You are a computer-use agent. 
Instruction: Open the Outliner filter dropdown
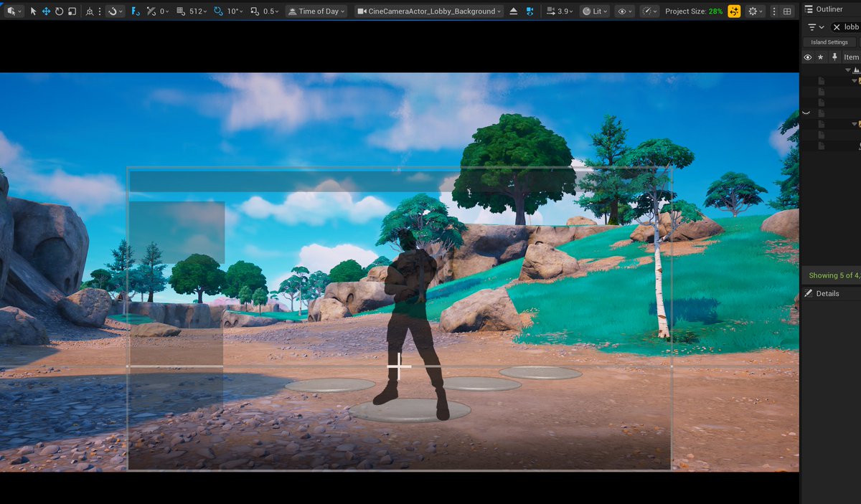(816, 27)
